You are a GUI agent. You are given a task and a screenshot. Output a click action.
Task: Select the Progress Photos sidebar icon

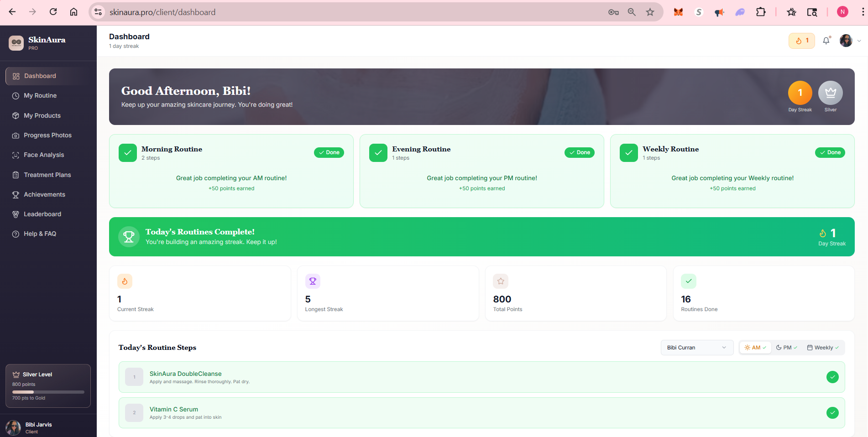point(15,135)
